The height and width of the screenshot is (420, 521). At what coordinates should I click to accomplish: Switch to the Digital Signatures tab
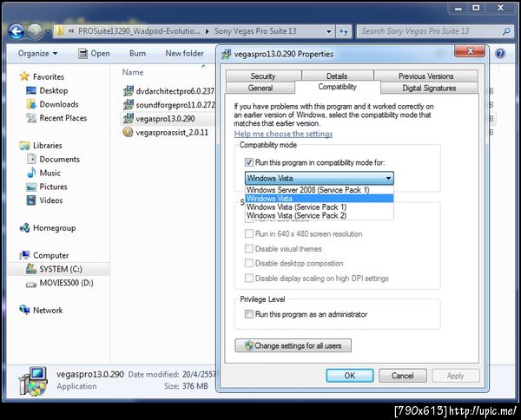429,88
